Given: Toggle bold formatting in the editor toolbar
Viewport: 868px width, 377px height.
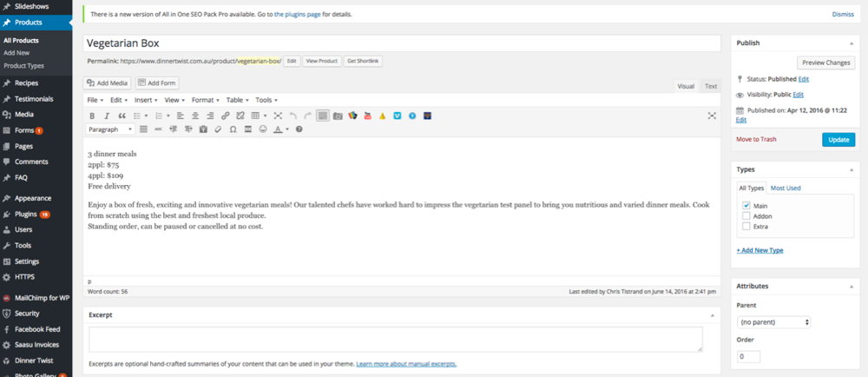Looking at the screenshot, I should click(x=93, y=116).
